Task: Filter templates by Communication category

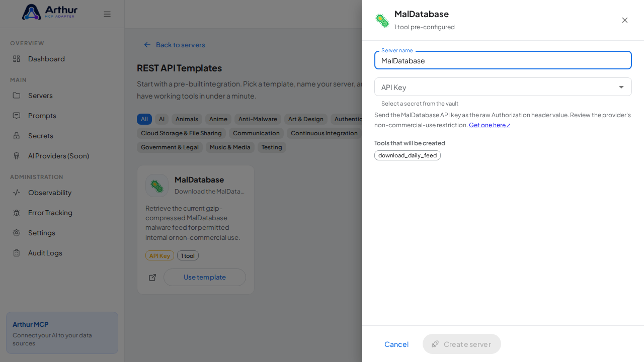Action: coord(256,133)
